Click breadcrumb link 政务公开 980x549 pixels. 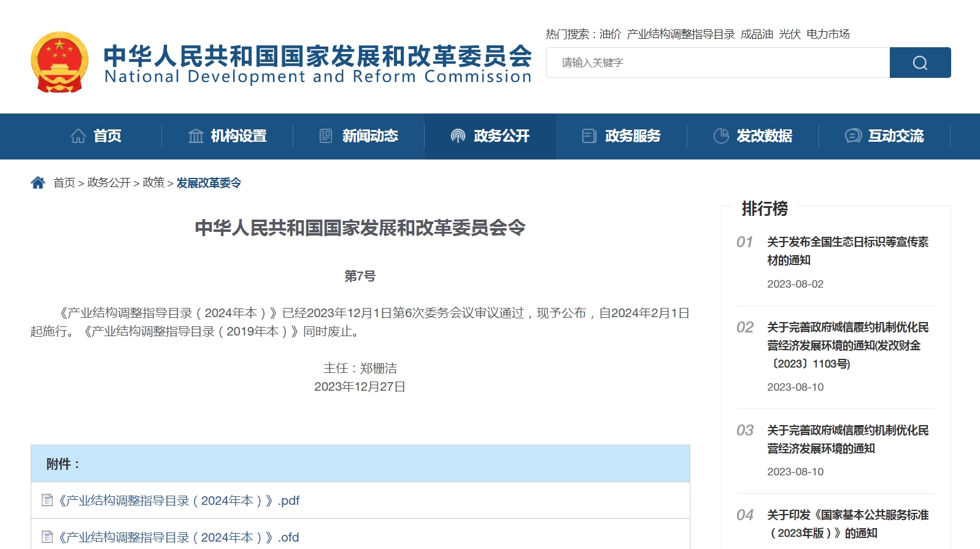[109, 183]
